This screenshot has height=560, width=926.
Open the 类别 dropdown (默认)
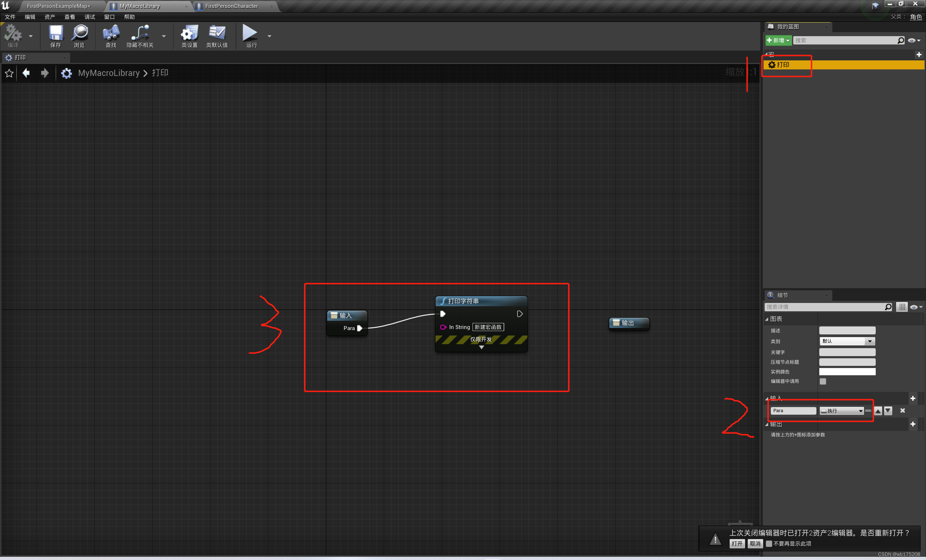847,341
